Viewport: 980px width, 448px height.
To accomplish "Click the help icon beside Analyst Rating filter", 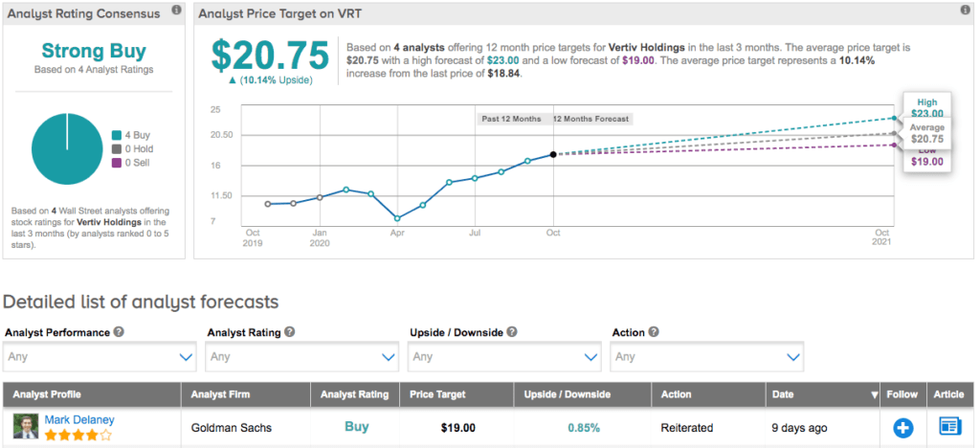I will pos(289,332).
